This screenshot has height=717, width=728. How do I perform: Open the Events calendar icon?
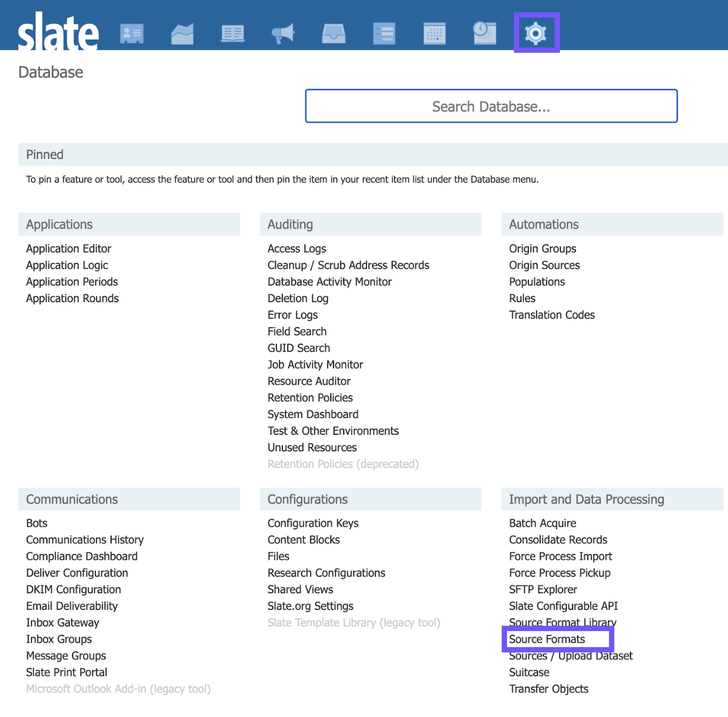point(434,34)
